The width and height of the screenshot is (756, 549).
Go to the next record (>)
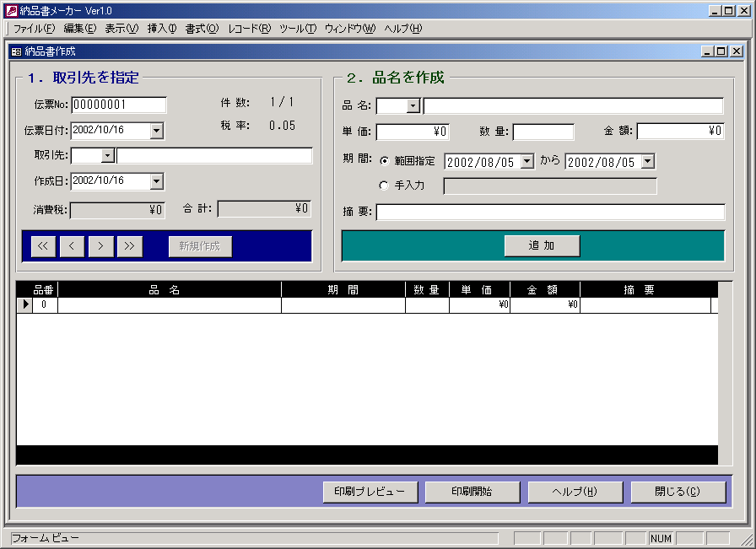(100, 246)
